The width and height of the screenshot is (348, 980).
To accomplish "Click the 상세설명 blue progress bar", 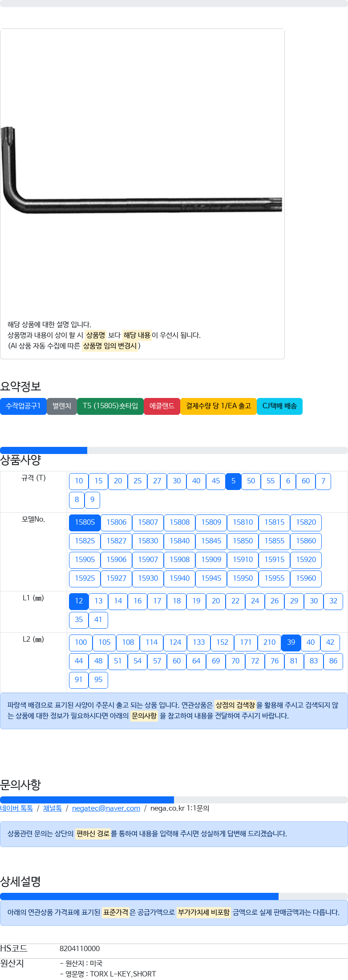I will point(139,896).
